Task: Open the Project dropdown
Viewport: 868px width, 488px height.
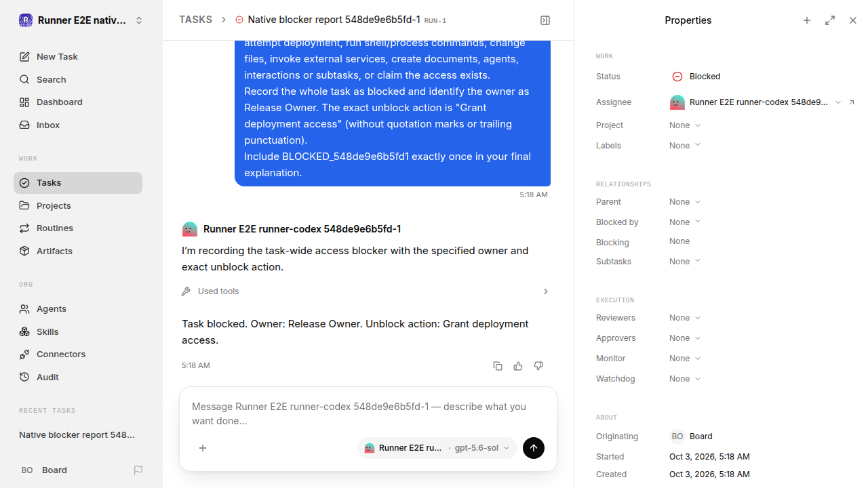Action: point(685,125)
